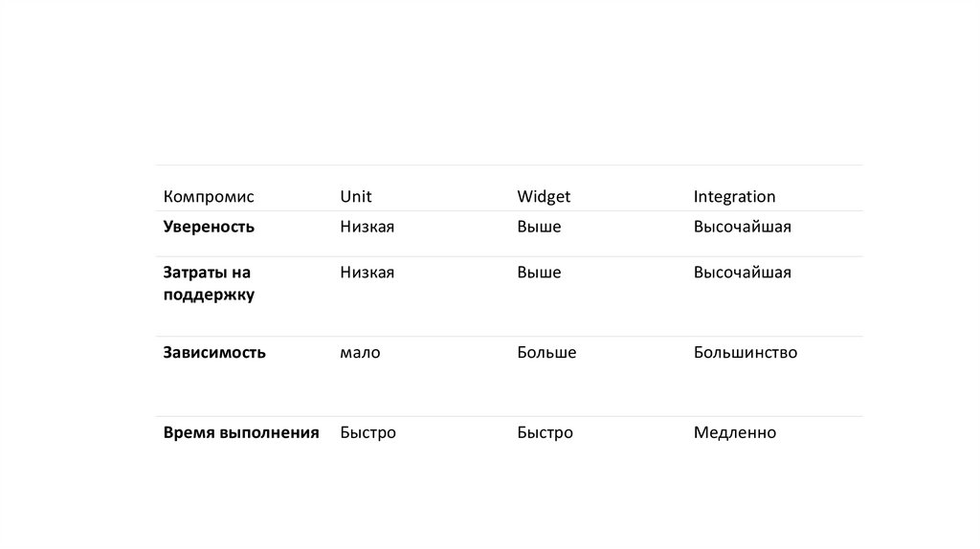
Task: Click the Компромис header cell
Action: (x=209, y=197)
